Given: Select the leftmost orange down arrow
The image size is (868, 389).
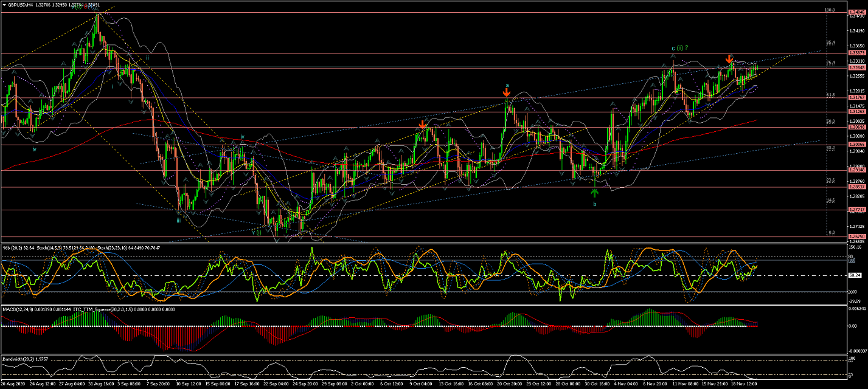Looking at the screenshot, I should point(422,124).
